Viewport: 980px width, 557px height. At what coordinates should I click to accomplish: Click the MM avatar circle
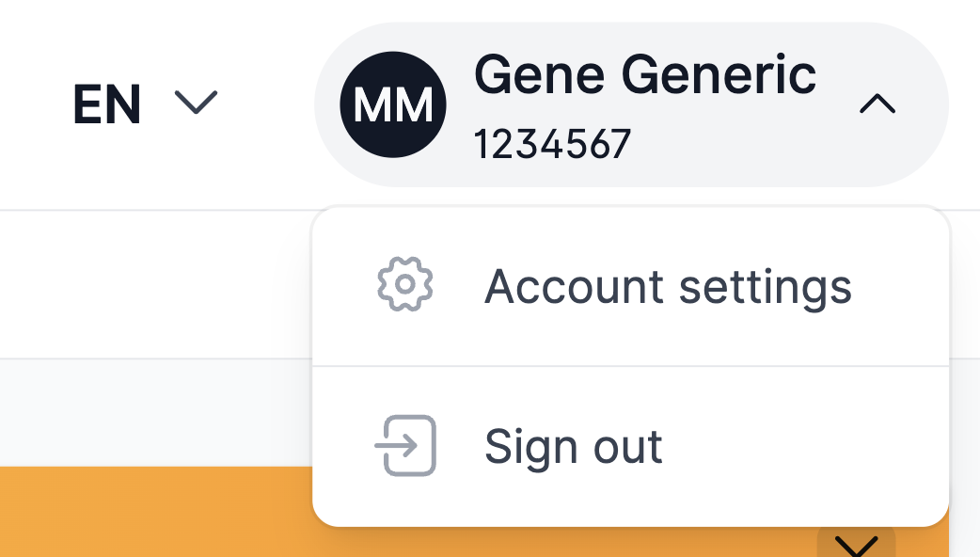393,104
